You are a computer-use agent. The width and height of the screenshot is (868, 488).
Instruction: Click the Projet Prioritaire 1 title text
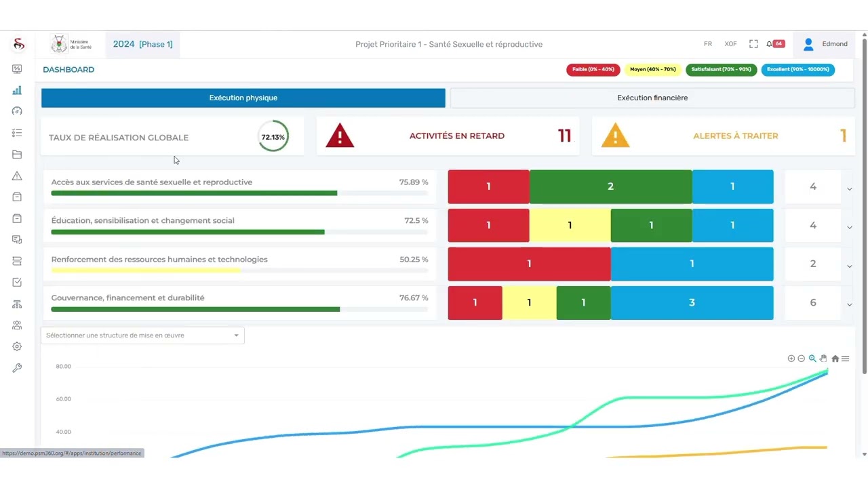pos(449,44)
